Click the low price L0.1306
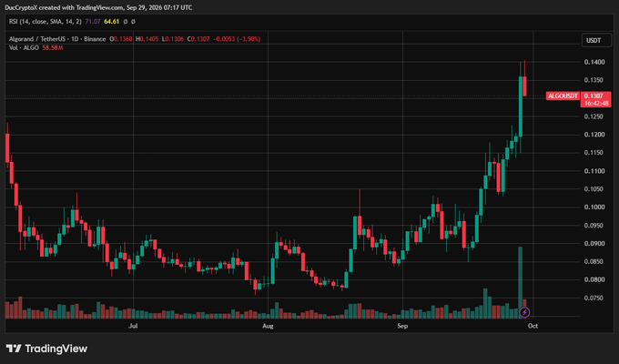Image resolution: width=619 pixels, height=364 pixels. click(173, 39)
